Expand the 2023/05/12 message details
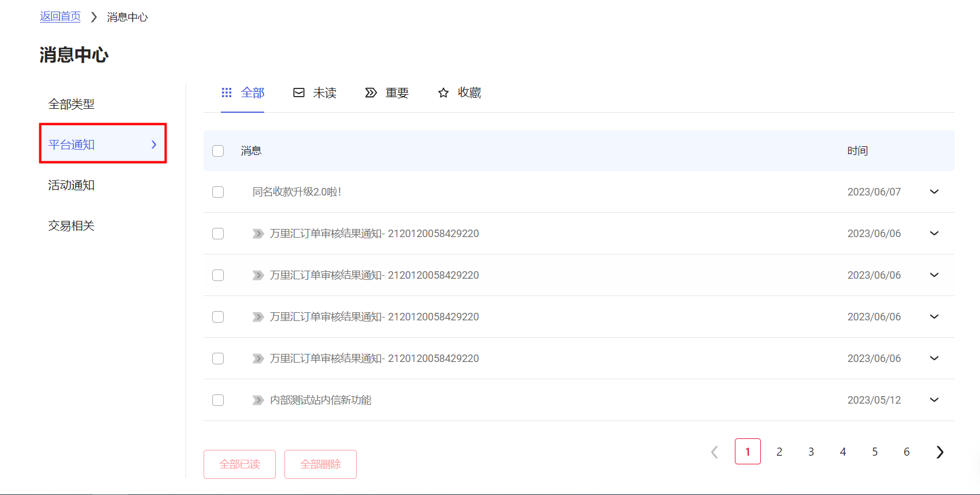 tap(934, 400)
